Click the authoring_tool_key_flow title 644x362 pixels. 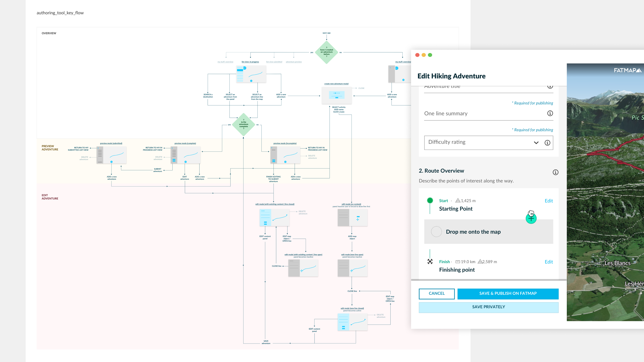click(x=60, y=13)
